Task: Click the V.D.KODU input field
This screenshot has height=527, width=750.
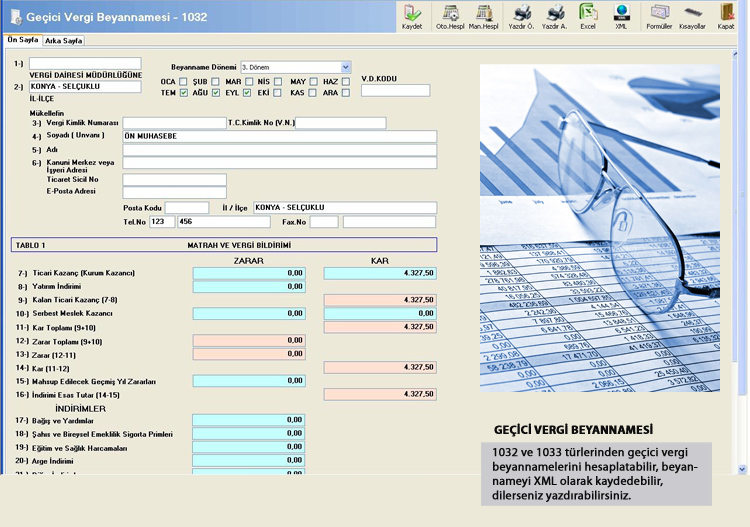Action: [x=395, y=91]
